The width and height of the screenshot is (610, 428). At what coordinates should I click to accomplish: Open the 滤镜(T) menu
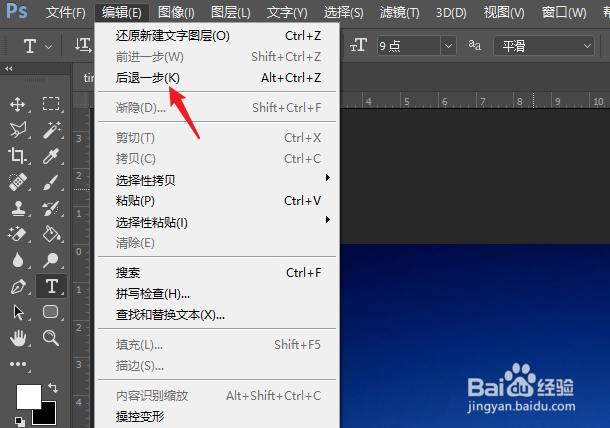[x=400, y=13]
